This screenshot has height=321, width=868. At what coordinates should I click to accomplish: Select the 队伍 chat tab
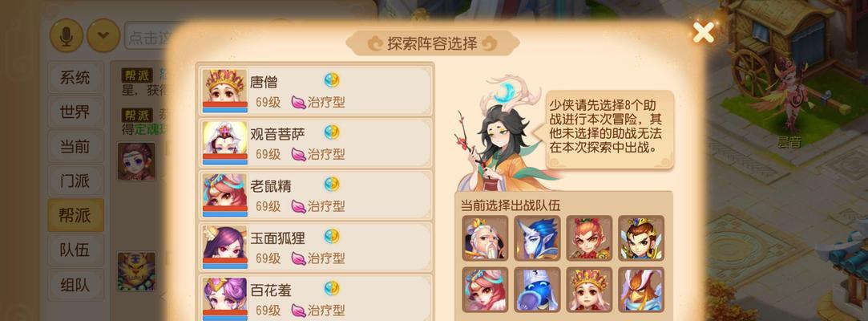click(75, 250)
